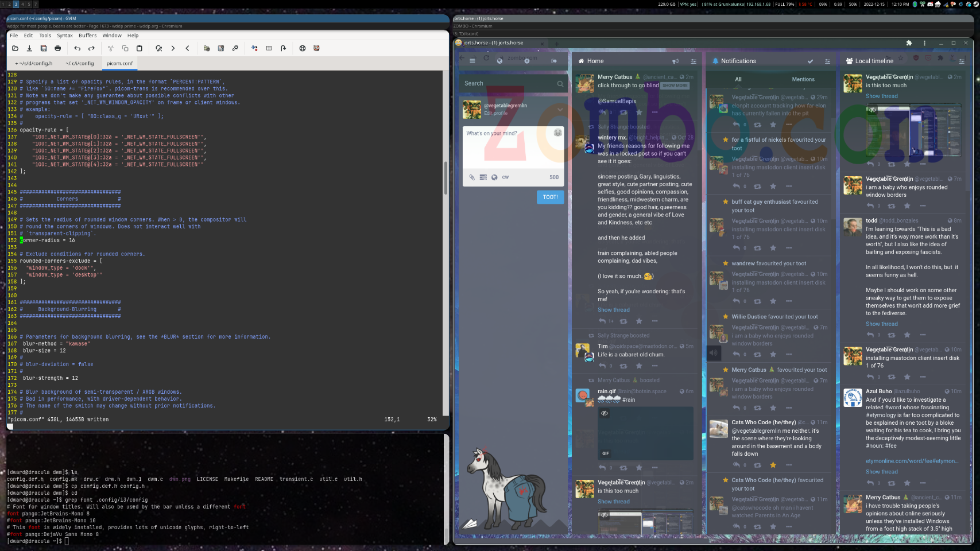Open the Syntax menu in GVim

(x=65, y=36)
